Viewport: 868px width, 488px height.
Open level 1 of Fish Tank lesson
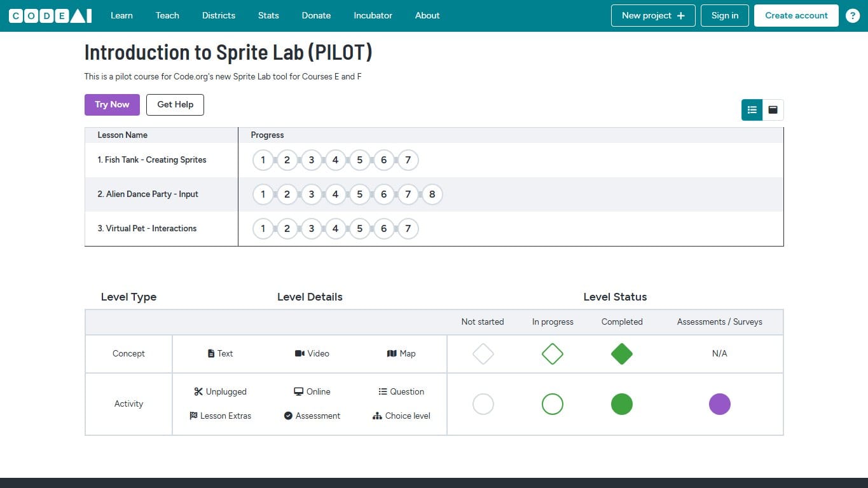(263, 160)
